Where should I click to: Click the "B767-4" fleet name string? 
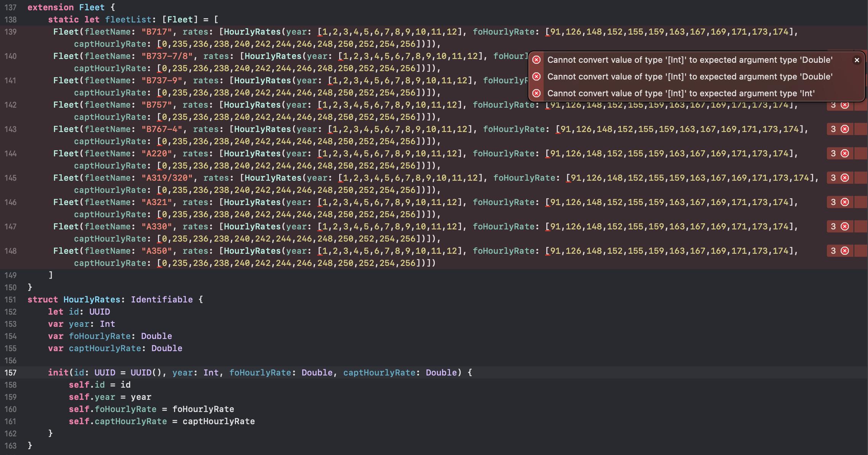pos(162,129)
